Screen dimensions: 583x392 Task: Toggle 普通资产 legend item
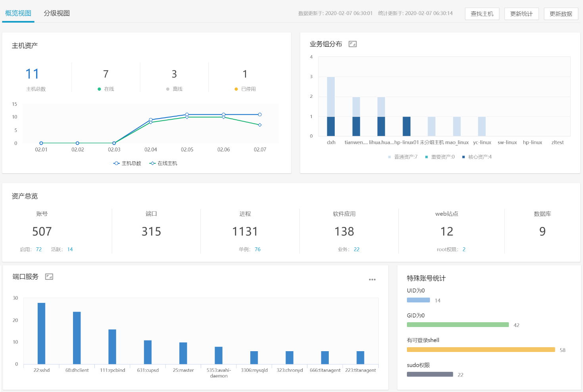tap(403, 157)
